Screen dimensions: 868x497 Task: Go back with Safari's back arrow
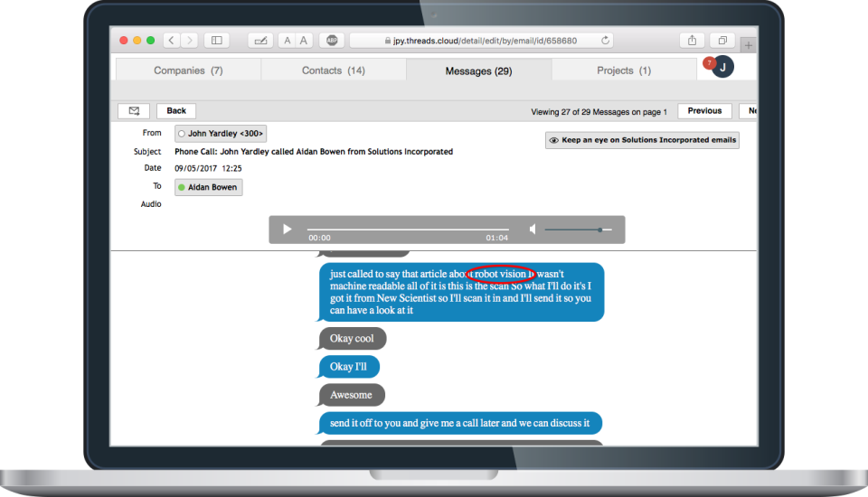point(172,41)
